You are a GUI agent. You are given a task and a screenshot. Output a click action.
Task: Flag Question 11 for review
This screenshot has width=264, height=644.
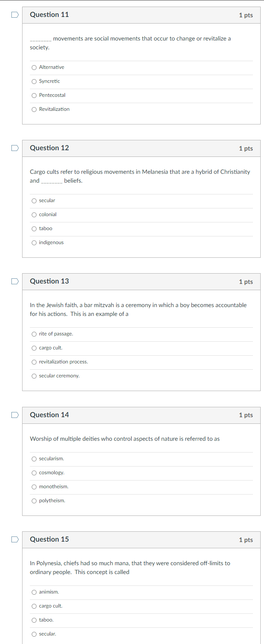click(14, 14)
